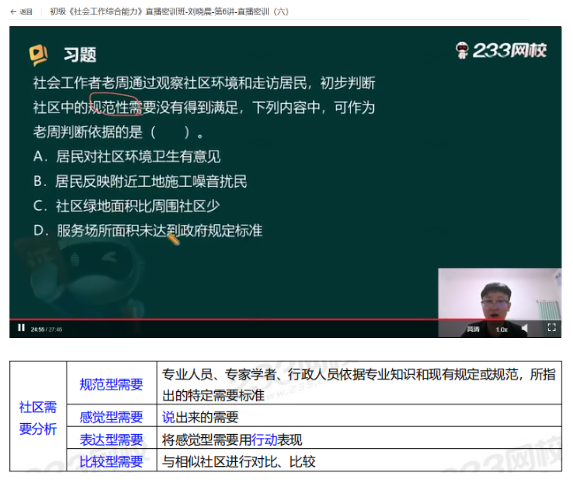This screenshot has height=494, width=573.
Task: Click the 规范型需要 table label
Action: coord(111,384)
